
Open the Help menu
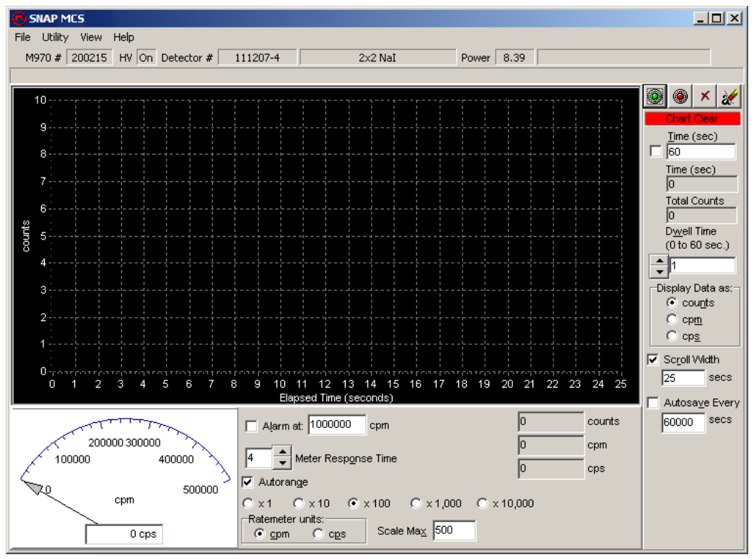coord(123,37)
